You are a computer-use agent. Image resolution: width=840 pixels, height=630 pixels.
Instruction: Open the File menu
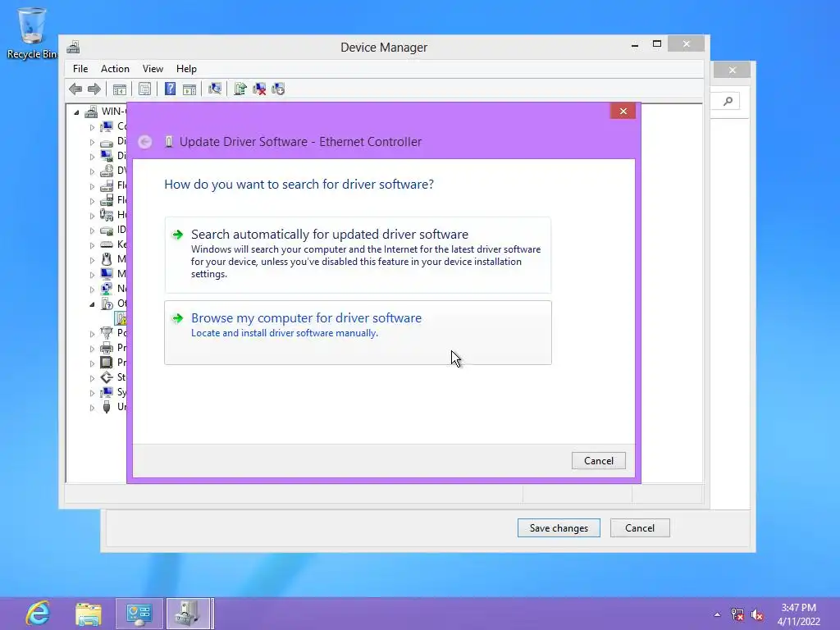[x=80, y=69]
